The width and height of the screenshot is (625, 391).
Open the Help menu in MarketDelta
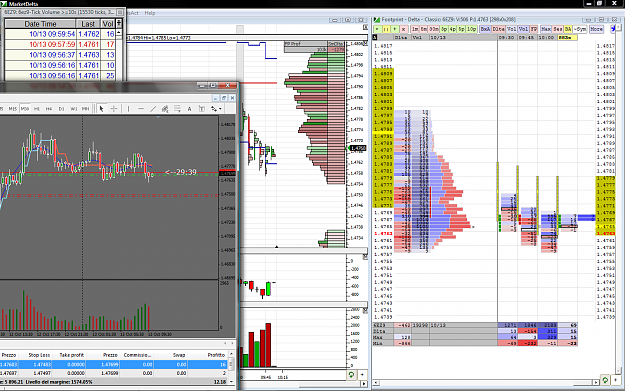pyautogui.click(x=150, y=13)
